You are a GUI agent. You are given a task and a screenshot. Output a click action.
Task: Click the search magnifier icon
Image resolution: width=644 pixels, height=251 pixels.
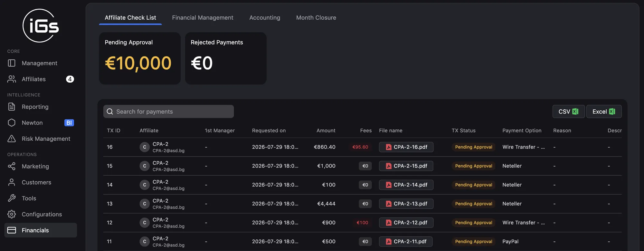pos(110,111)
